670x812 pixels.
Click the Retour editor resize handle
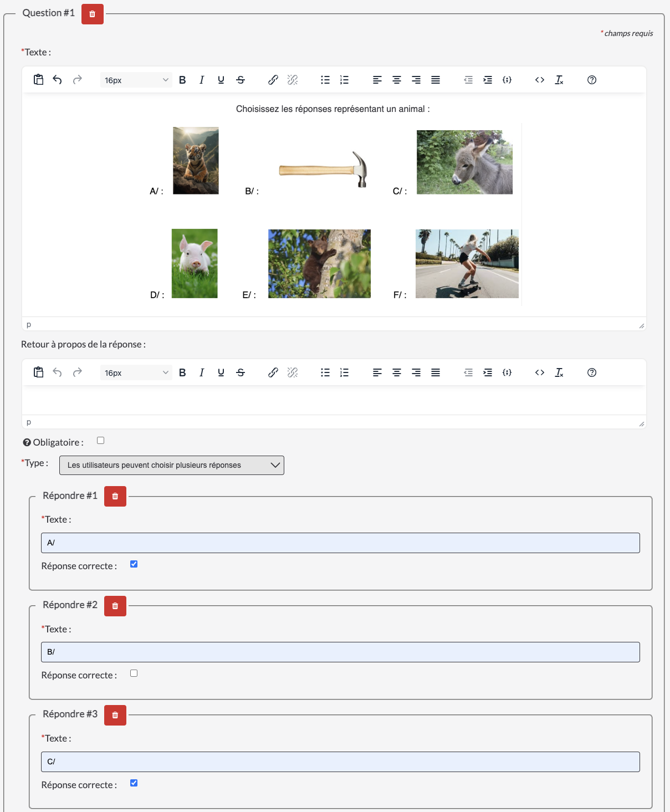click(641, 423)
